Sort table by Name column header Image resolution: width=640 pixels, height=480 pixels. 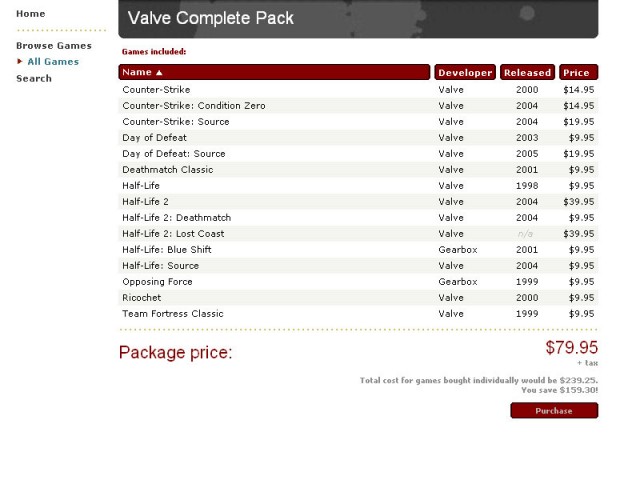(x=274, y=72)
